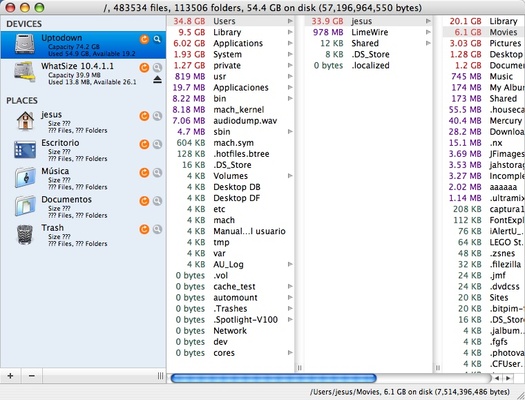Select the Mercury 40.4 MB row
The height and width of the screenshot is (400, 525).
[484, 121]
